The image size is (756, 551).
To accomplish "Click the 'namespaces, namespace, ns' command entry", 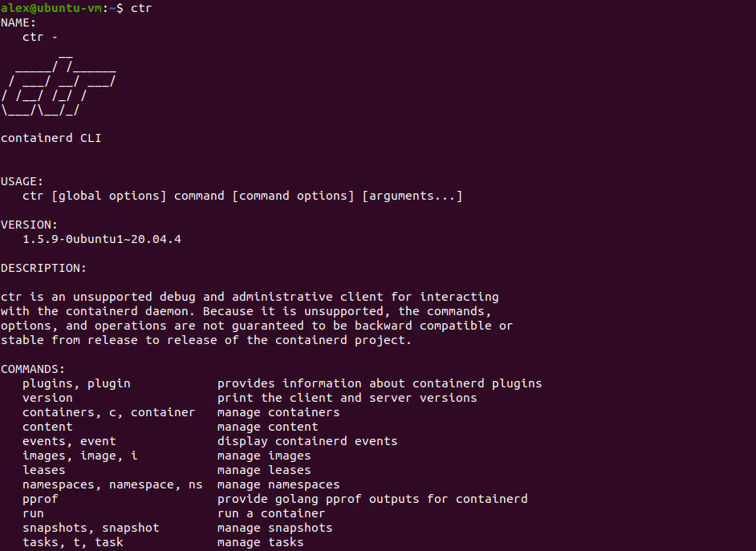I will pyautogui.click(x=112, y=485).
